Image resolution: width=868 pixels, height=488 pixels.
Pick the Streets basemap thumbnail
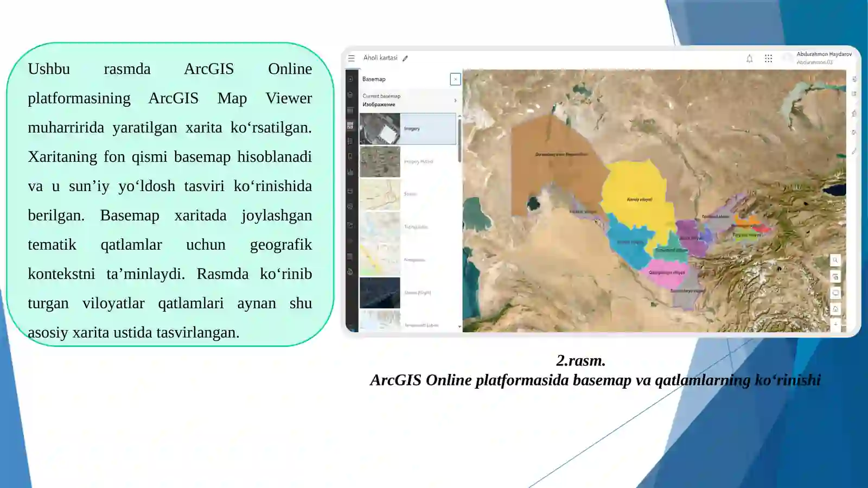coord(380,194)
